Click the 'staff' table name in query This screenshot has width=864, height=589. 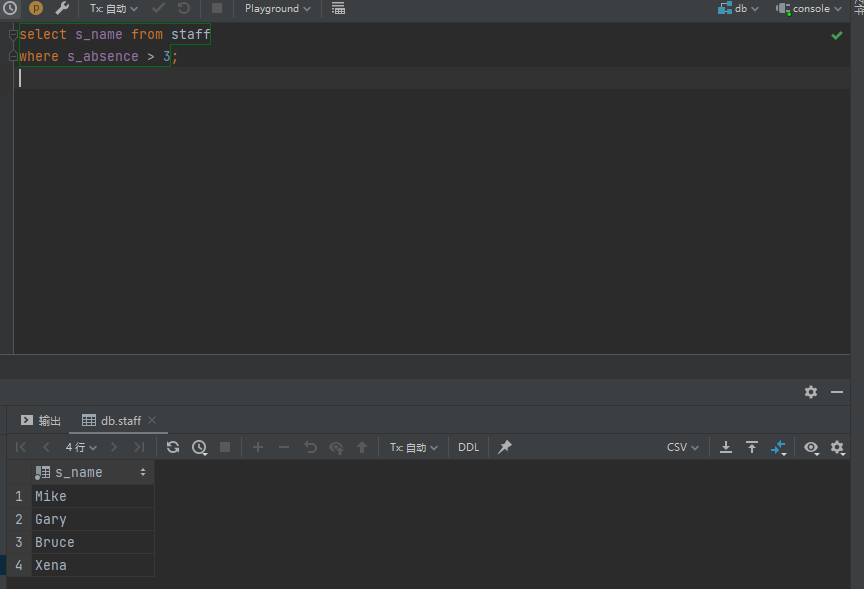(x=191, y=34)
